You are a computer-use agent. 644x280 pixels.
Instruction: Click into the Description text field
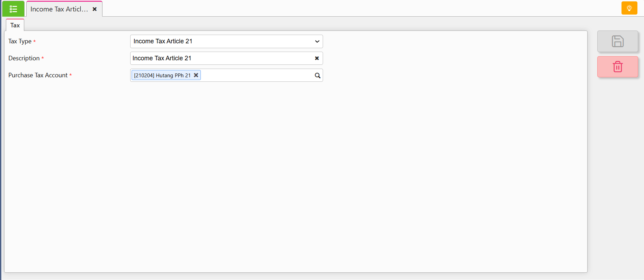[x=222, y=58]
